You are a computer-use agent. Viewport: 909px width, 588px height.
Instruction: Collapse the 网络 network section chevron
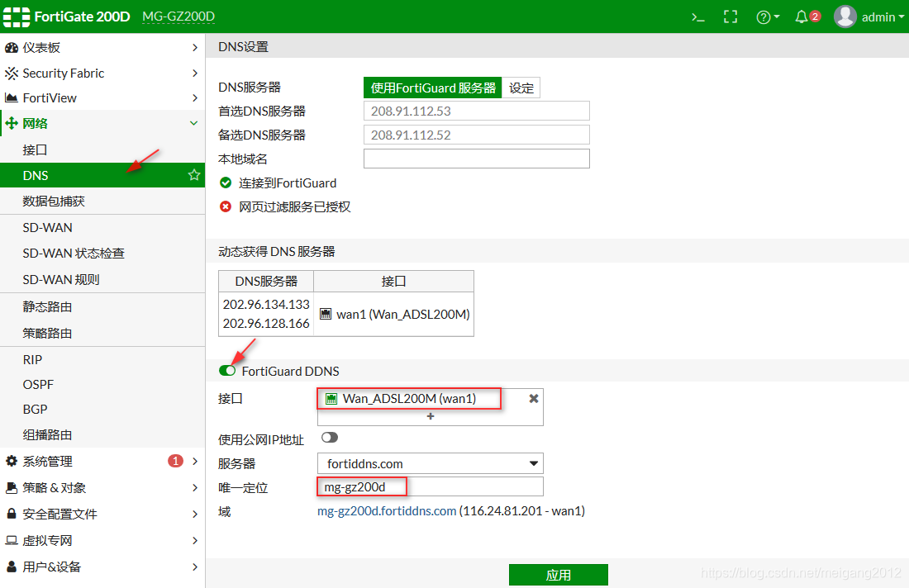194,123
